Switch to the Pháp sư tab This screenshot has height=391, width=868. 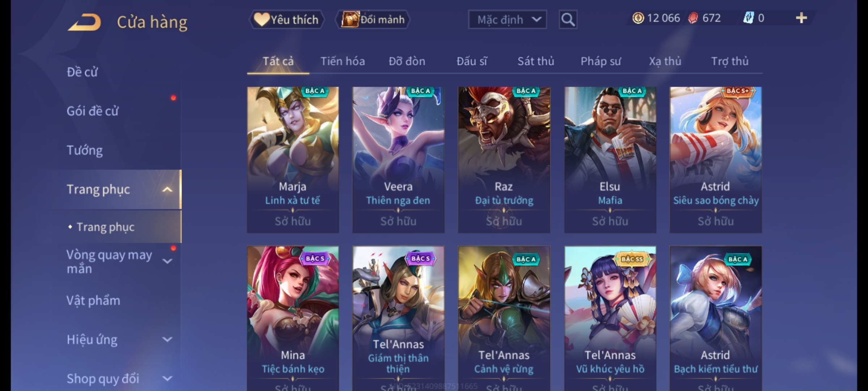coord(601,61)
